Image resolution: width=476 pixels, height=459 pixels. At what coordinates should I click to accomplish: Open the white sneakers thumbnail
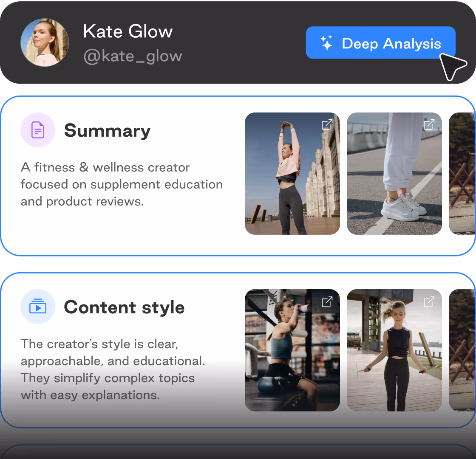click(394, 174)
